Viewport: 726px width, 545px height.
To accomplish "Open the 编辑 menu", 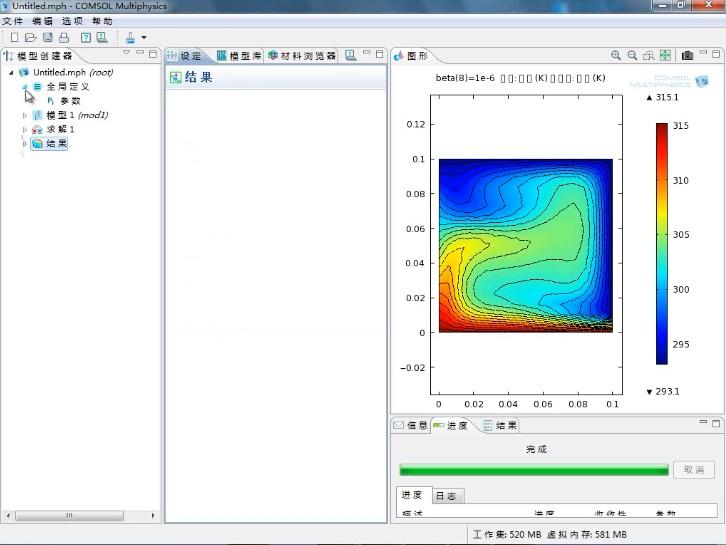I will (x=43, y=21).
